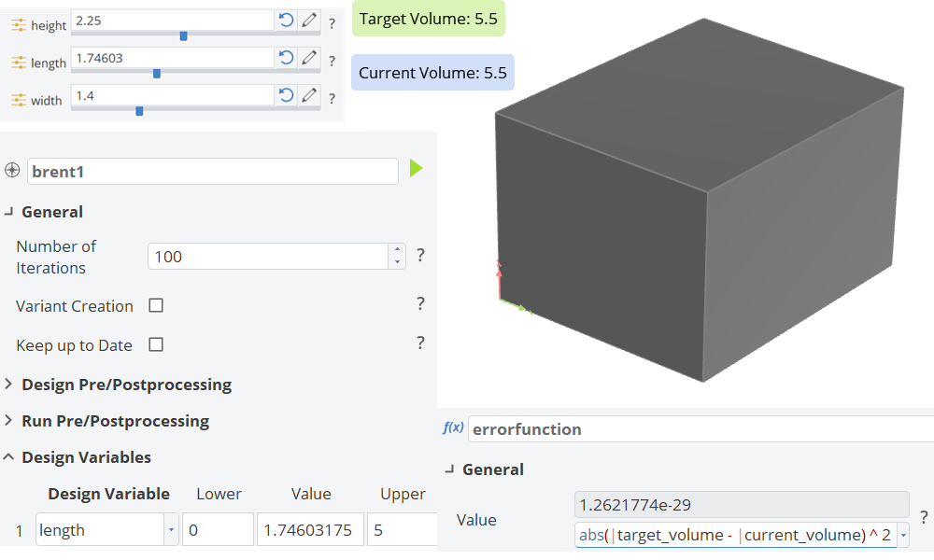Run the brent1 optimization with the green play arrow
Screen dimensions: 934x560
[416, 170]
